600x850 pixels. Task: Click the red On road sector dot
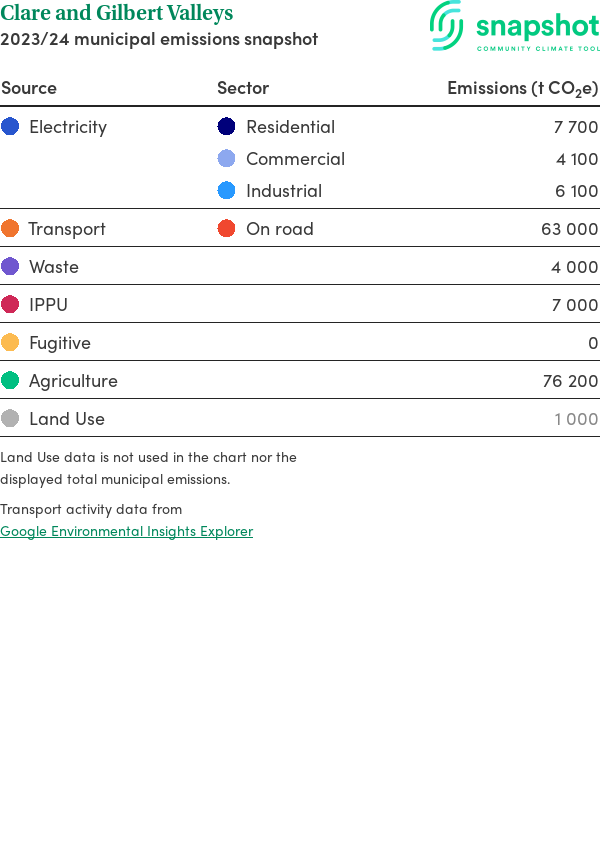[227, 229]
